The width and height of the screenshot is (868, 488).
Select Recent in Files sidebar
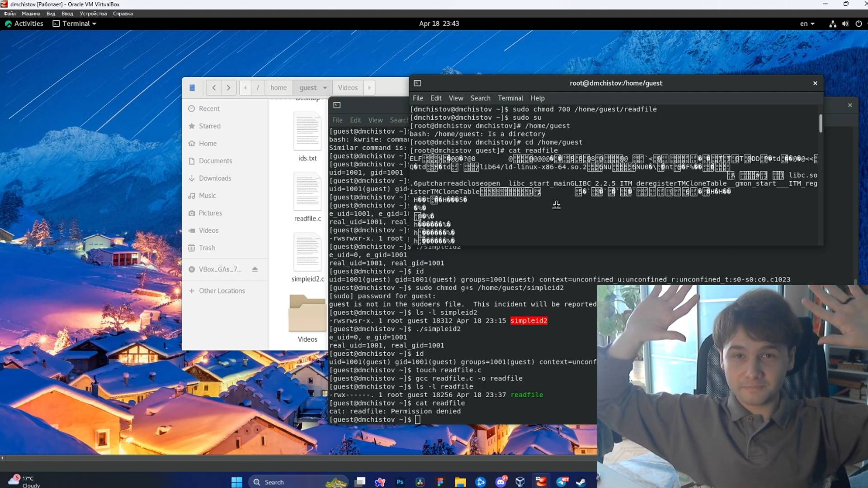tap(225, 108)
